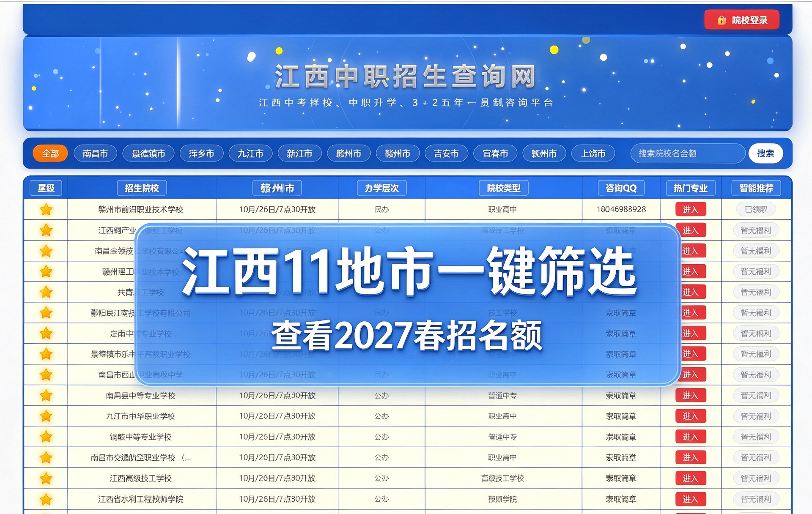Screen dimensions: 812x514
Task: Filter schools by 上饶市
Action: coord(593,153)
